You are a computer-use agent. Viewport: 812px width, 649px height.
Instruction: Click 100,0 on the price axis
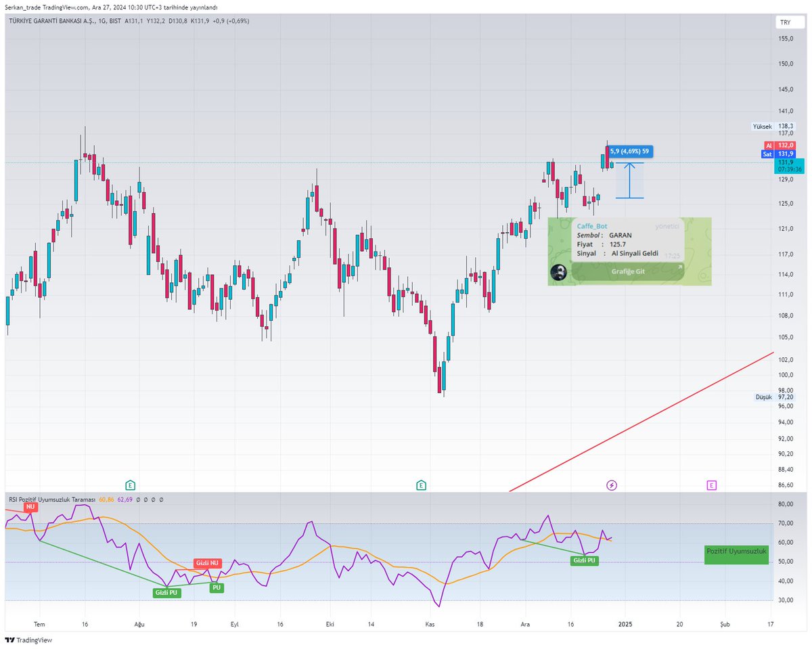785,375
